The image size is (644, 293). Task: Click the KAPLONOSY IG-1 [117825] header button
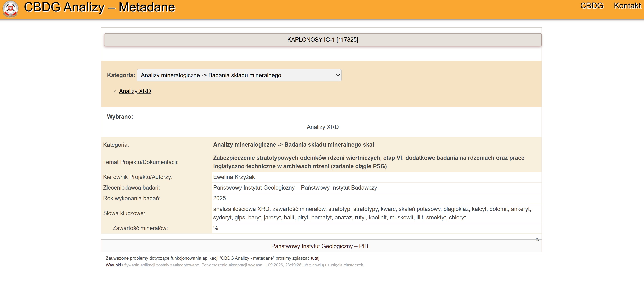323,40
